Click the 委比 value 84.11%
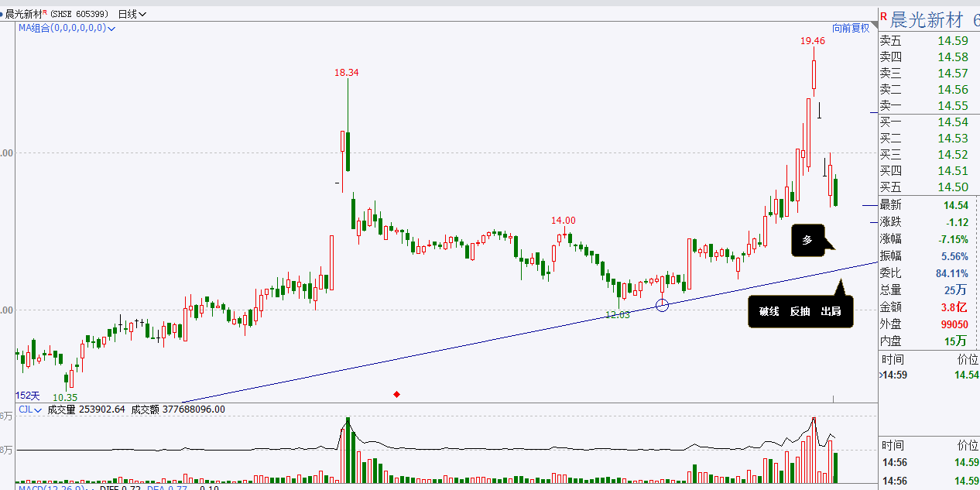980x490 pixels. pos(952,273)
